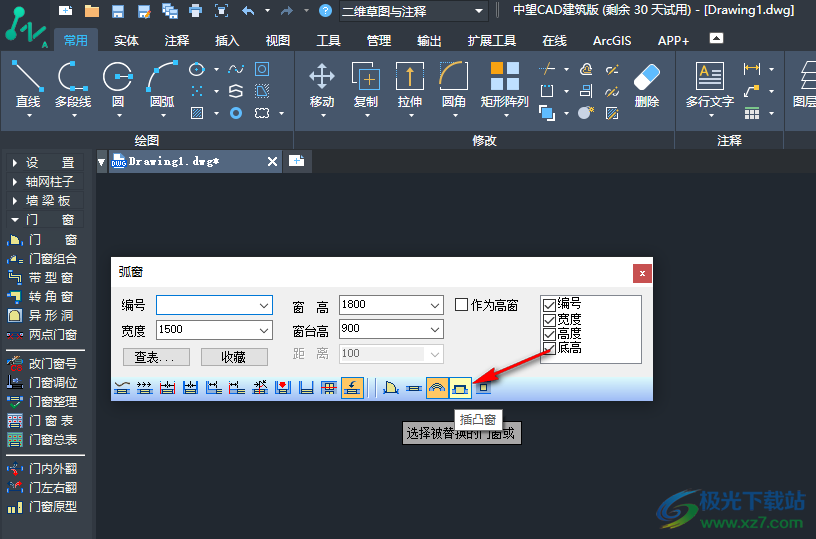This screenshot has width=816, height=539.
Task: Click 改门窗号 in the sidebar
Action: point(42,364)
